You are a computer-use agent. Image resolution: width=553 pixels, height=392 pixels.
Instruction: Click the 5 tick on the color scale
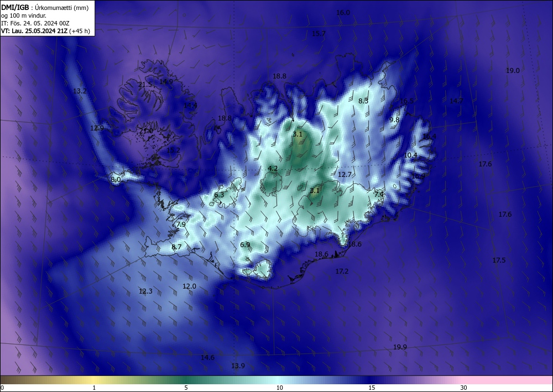(186, 388)
